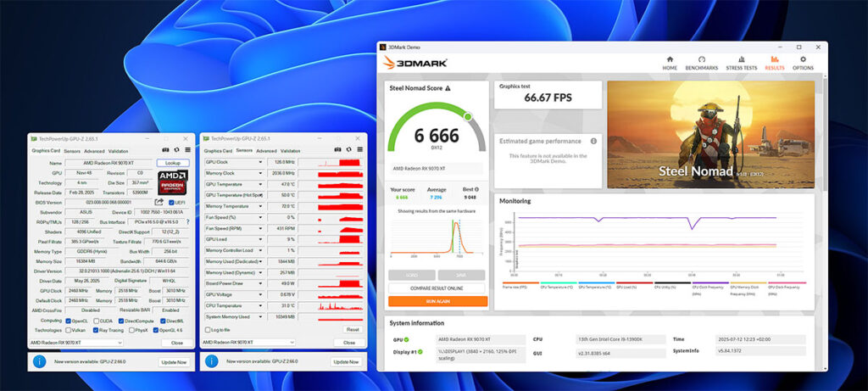868x391 pixels.
Task: Click green check icon beside Display #1
Action: (x=420, y=352)
